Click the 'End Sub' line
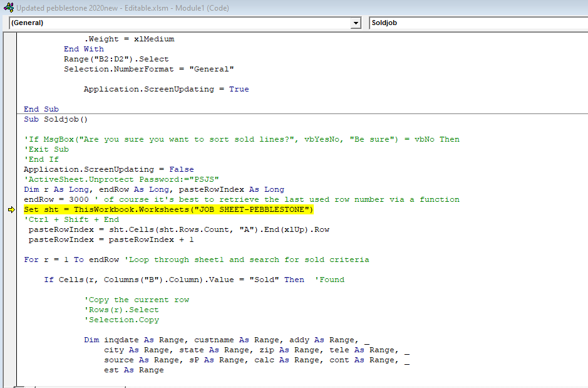The image size is (588, 388). [41, 109]
